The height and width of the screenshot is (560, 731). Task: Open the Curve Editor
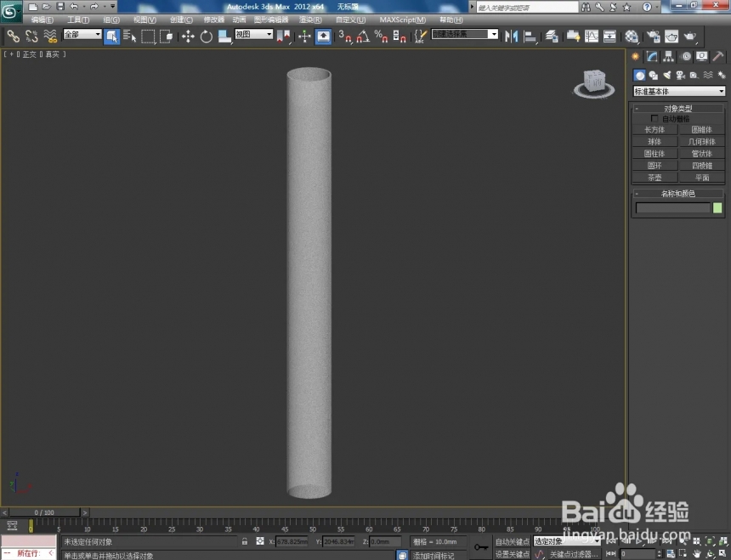(x=591, y=37)
